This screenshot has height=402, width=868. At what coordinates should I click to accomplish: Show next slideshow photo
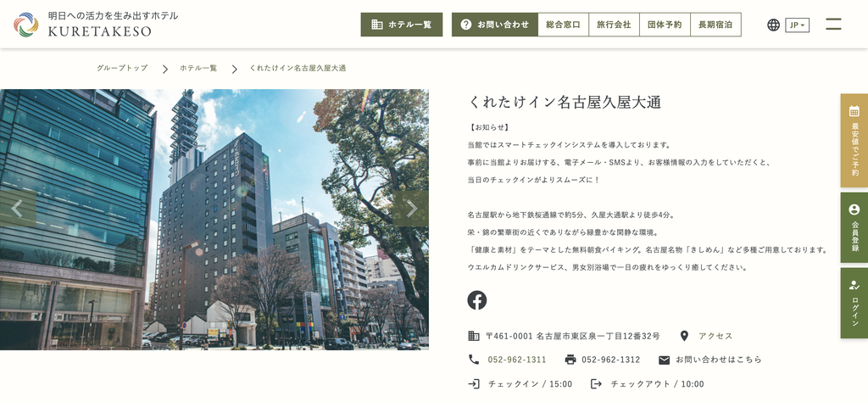411,209
